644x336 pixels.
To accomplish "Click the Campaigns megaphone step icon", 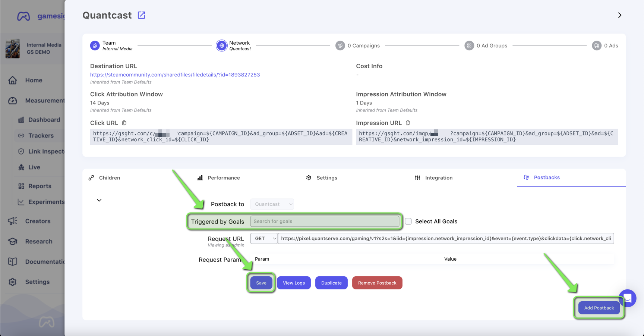I will [x=340, y=45].
